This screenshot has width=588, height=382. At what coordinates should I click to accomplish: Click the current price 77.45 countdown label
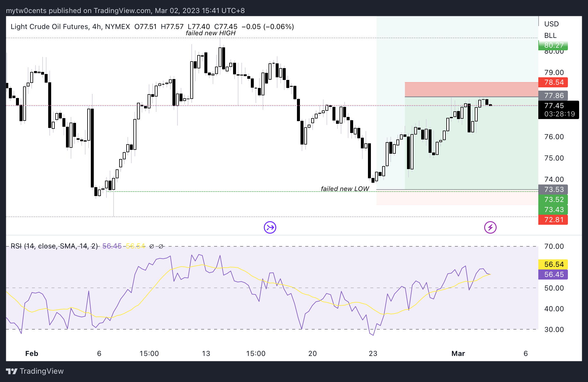click(x=559, y=110)
